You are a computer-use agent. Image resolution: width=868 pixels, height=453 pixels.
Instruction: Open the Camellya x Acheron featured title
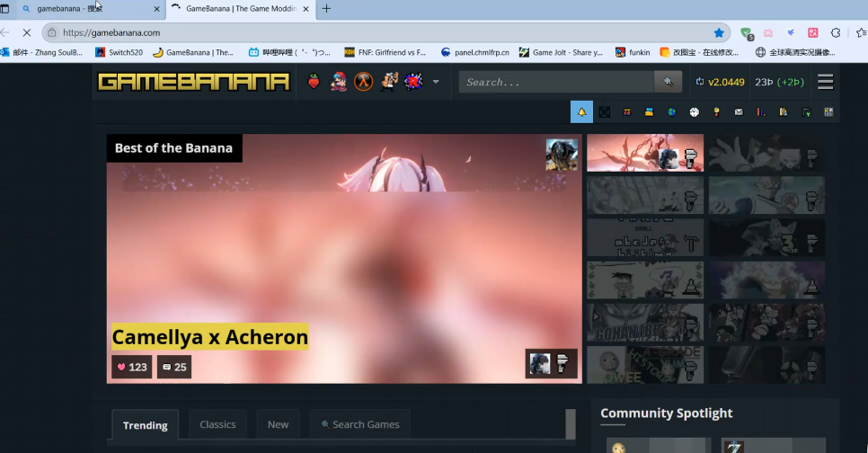[x=209, y=337]
